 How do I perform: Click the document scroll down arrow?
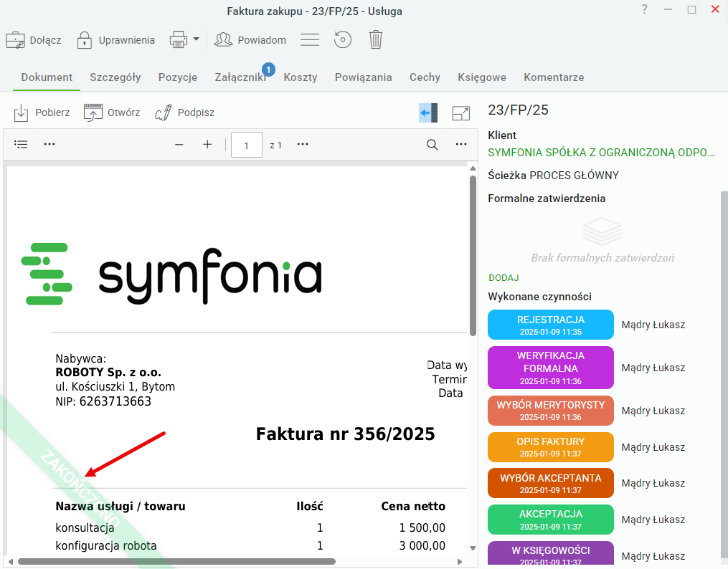pyautogui.click(x=473, y=548)
